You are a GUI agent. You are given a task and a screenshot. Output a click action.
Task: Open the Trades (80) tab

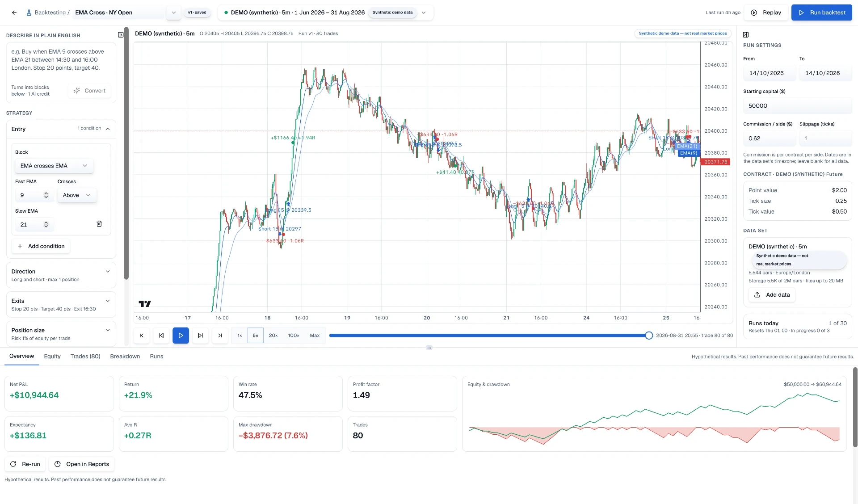[85, 357]
